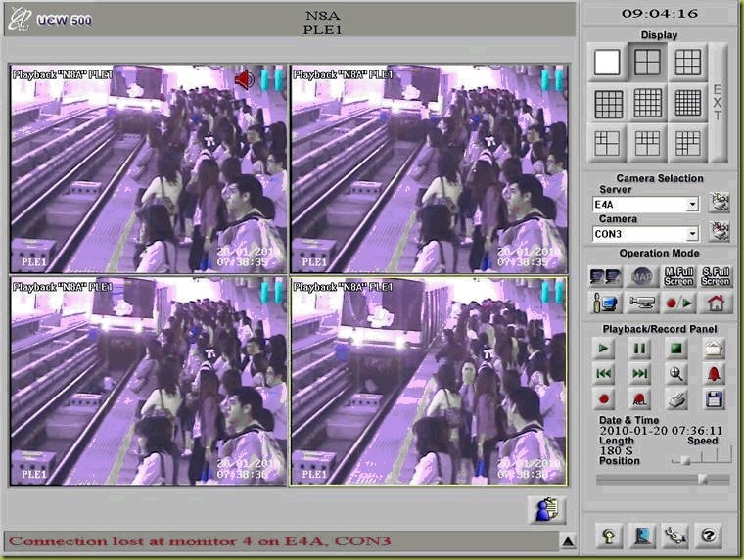Click the magnifier zoom icon

point(676,374)
